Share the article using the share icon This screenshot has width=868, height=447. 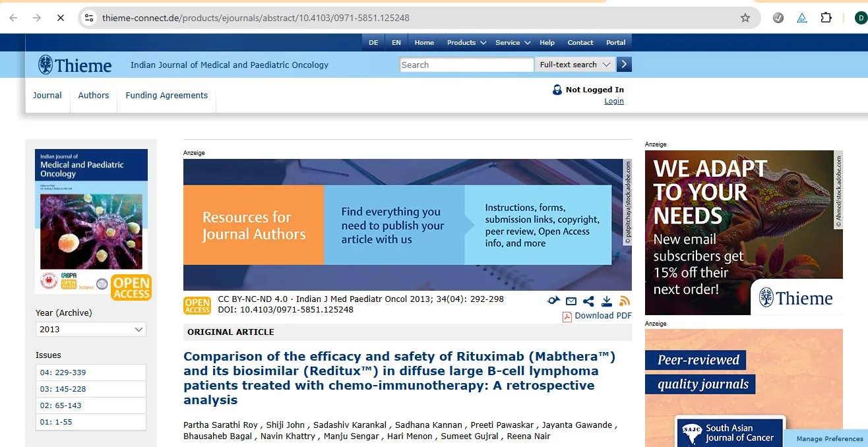click(588, 301)
